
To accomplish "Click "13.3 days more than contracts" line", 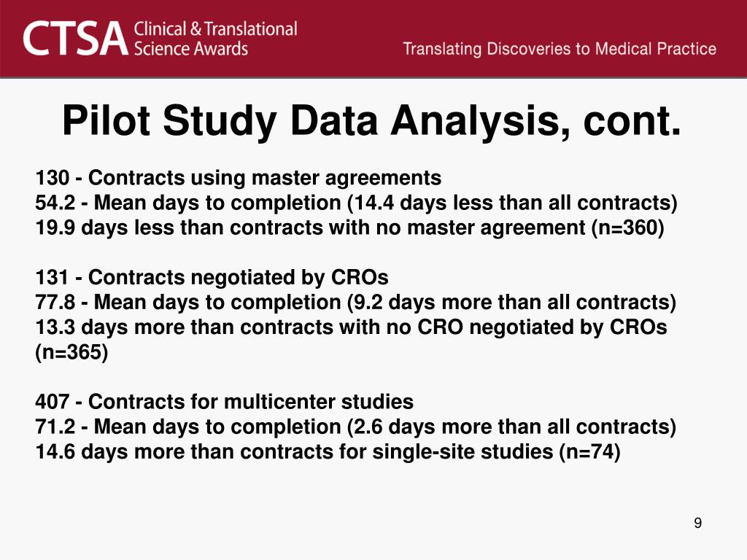I will click(351, 327).
